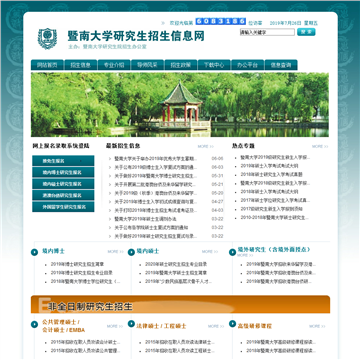Open the news item dated 05-21

tap(156, 185)
